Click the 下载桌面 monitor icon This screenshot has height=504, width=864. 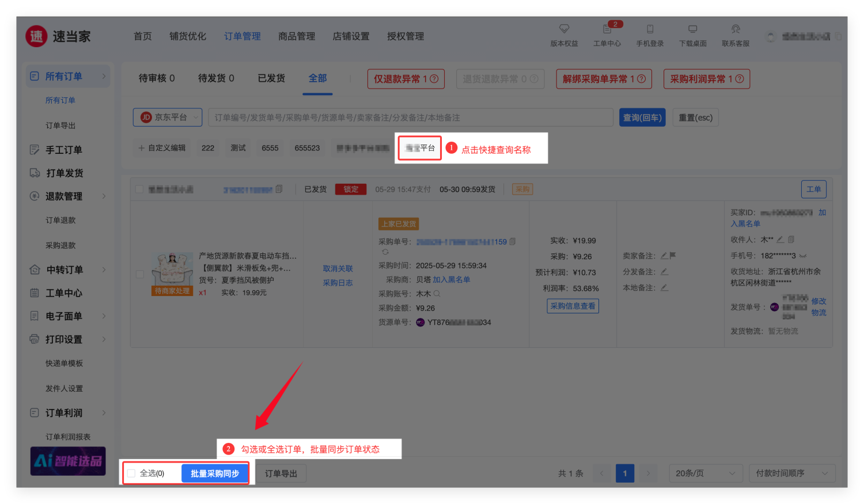tap(692, 29)
